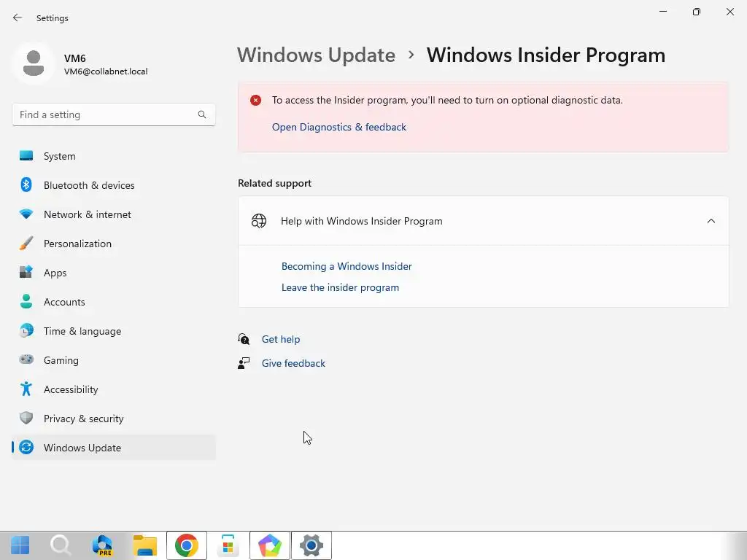
Task: Close the Settings window
Action: click(729, 12)
